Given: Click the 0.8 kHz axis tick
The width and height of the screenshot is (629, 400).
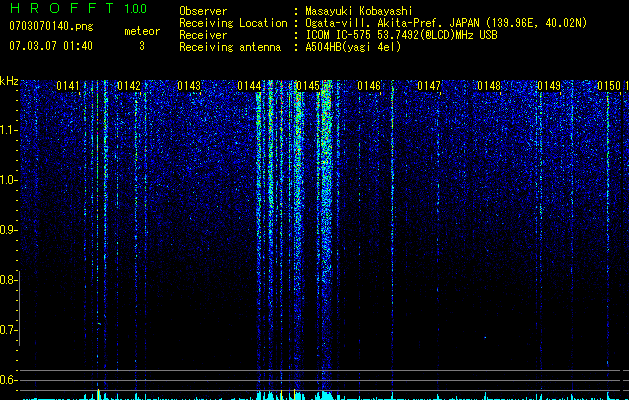Looking at the screenshot, I should [x=8, y=280].
